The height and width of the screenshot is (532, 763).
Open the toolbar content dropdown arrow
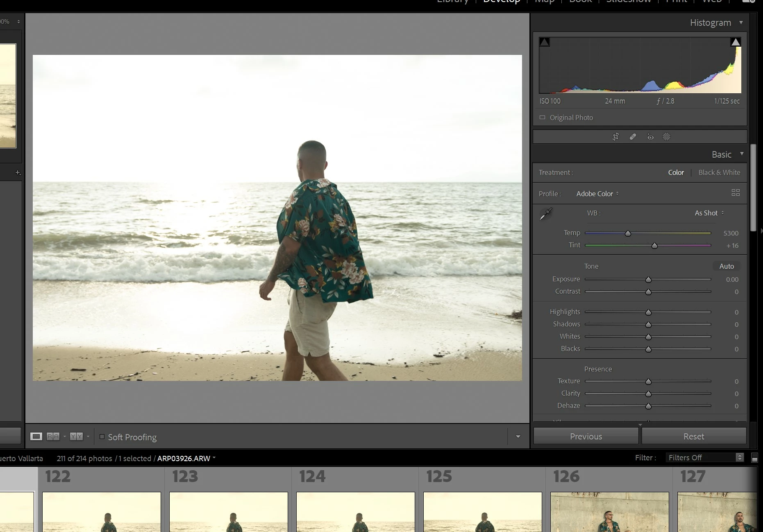(x=518, y=437)
